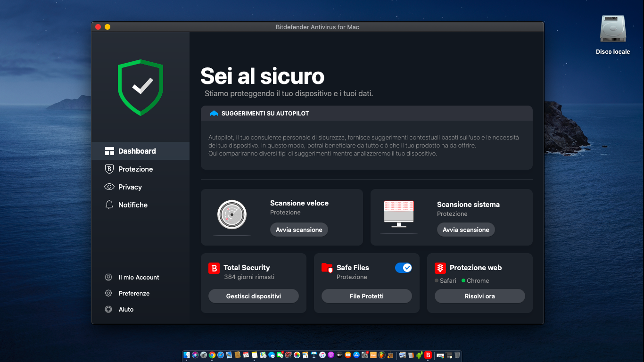Click the Protezione web title

pyautogui.click(x=476, y=267)
